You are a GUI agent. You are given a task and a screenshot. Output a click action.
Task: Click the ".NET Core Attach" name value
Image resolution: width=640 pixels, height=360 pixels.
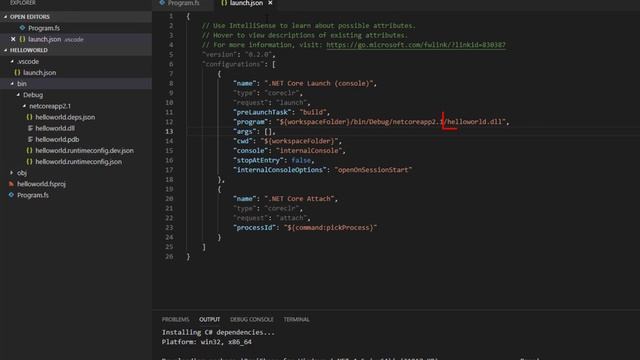coord(299,199)
